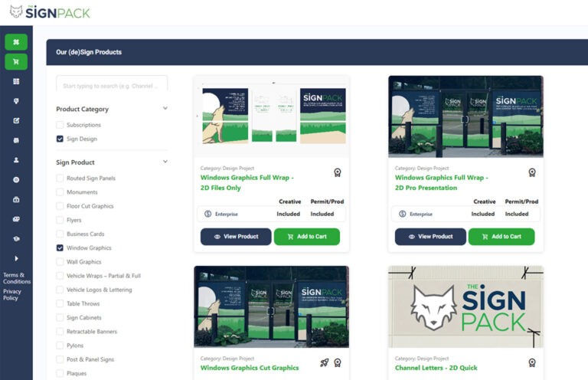Click Enterprise label on 2D Pro Presentation card
The width and height of the screenshot is (588, 380).
pos(421,215)
